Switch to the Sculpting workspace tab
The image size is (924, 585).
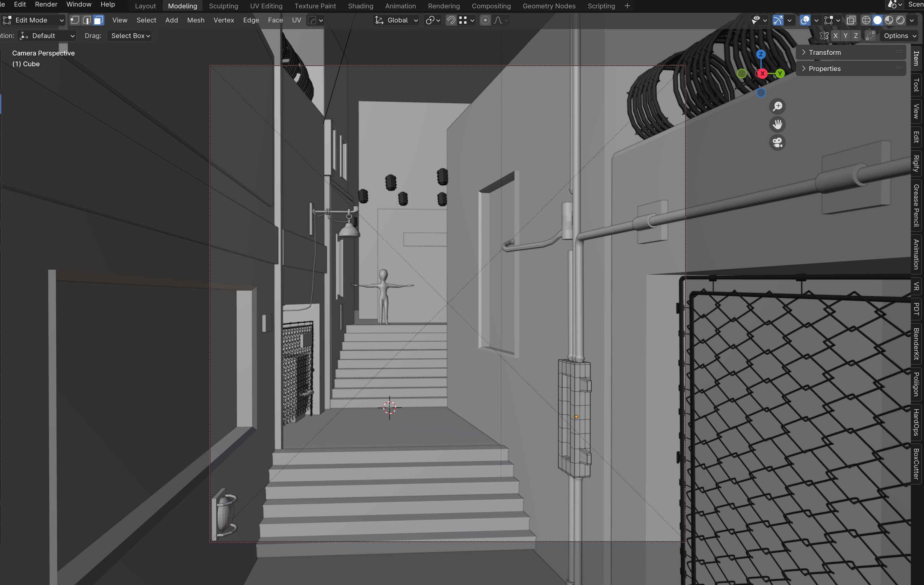[223, 6]
